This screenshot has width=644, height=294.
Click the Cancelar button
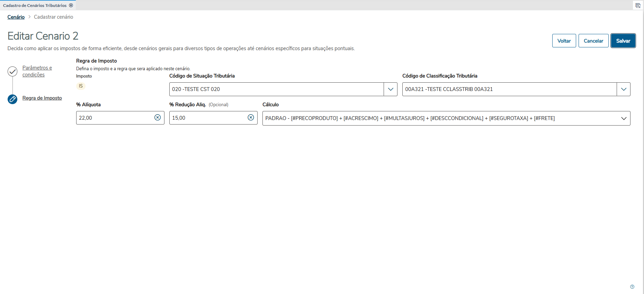pyautogui.click(x=593, y=41)
